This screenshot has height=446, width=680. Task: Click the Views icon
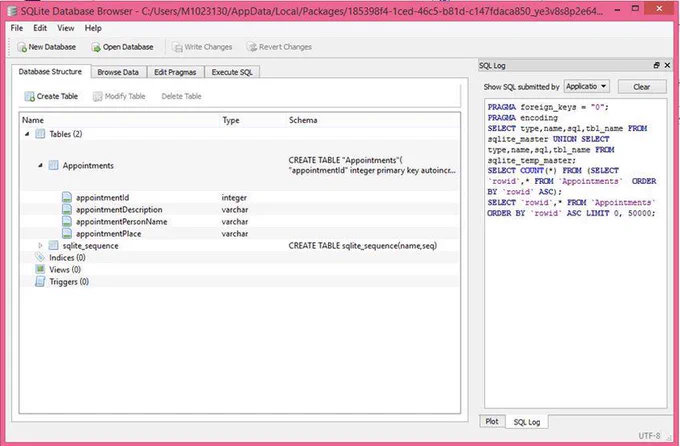(40, 269)
